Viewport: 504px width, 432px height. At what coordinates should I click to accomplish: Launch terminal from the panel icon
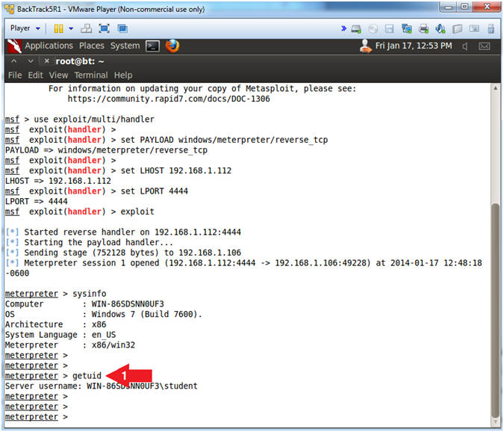pos(152,46)
